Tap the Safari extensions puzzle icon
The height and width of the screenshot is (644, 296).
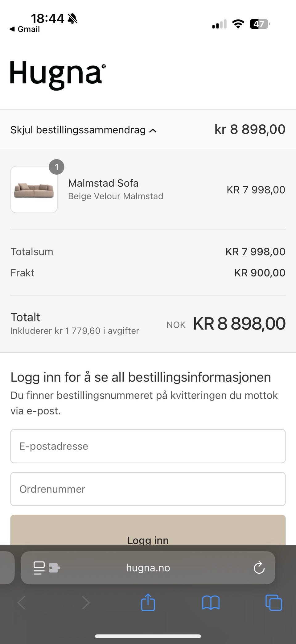[54, 568]
